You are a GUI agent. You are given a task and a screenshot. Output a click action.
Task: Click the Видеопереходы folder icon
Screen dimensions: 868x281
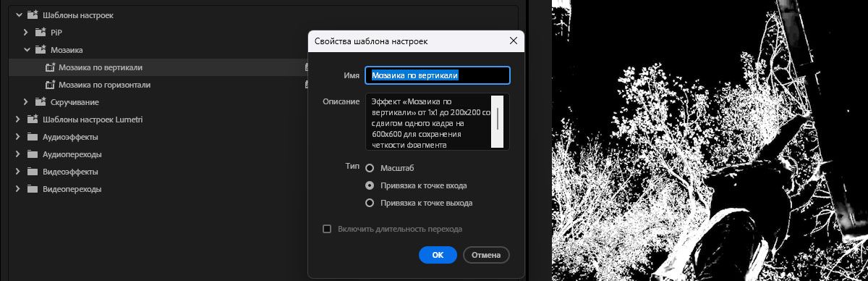32,189
